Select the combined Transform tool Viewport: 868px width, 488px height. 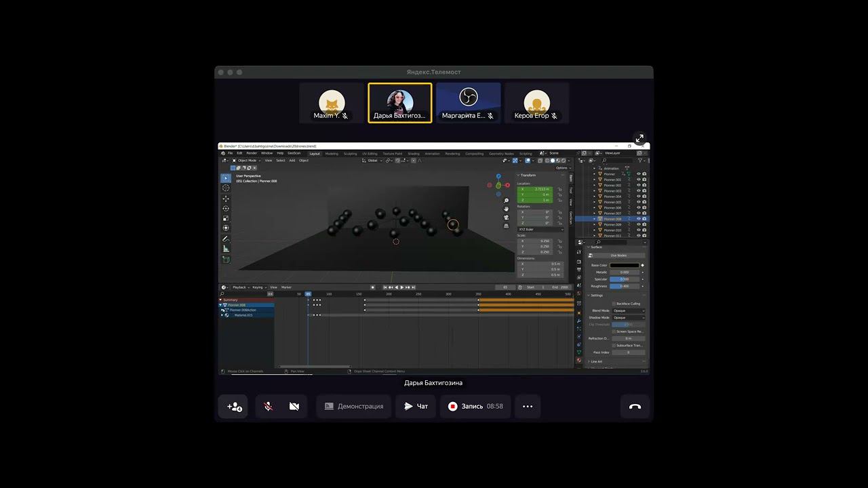click(x=226, y=228)
